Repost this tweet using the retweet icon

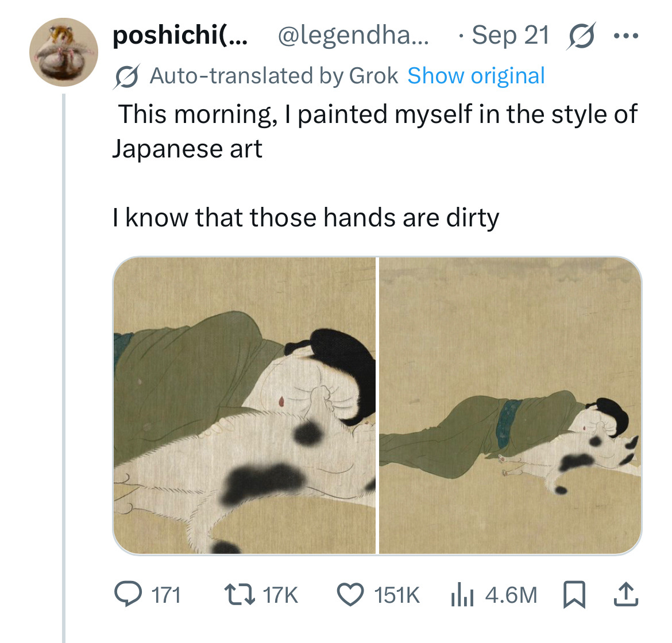point(240,594)
